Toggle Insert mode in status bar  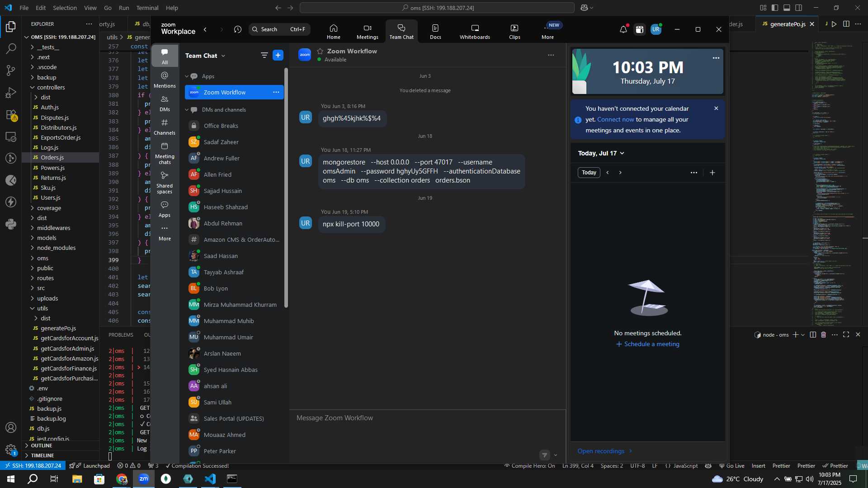[759, 466]
